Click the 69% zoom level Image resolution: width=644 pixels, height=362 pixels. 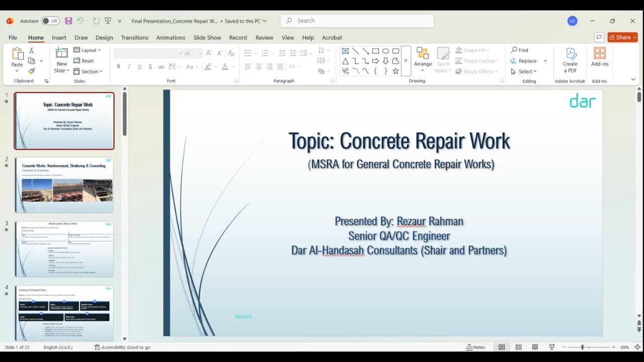click(625, 347)
